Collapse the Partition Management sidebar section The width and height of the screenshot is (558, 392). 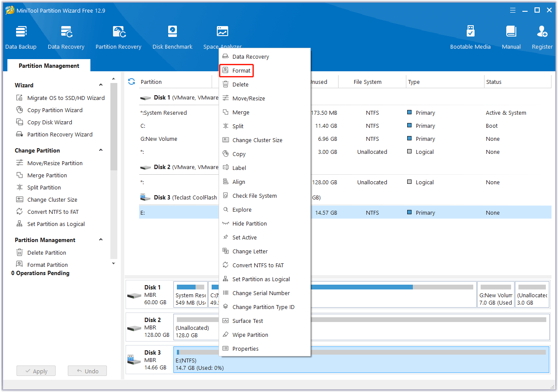pyautogui.click(x=101, y=240)
